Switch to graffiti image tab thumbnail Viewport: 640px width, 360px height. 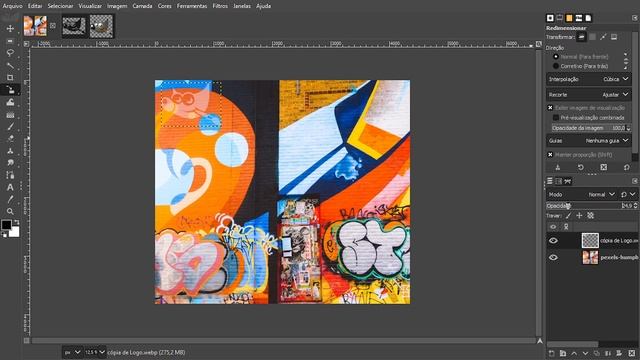[x=35, y=26]
